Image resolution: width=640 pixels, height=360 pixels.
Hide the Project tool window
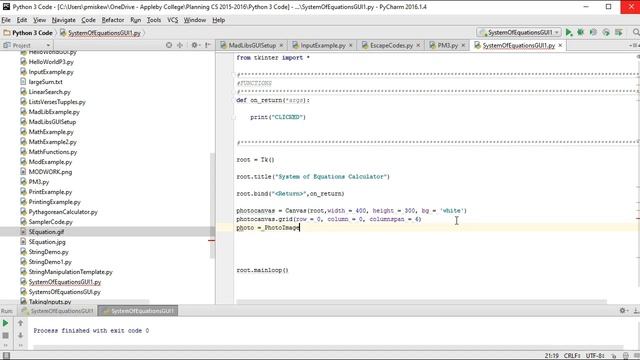click(x=208, y=45)
